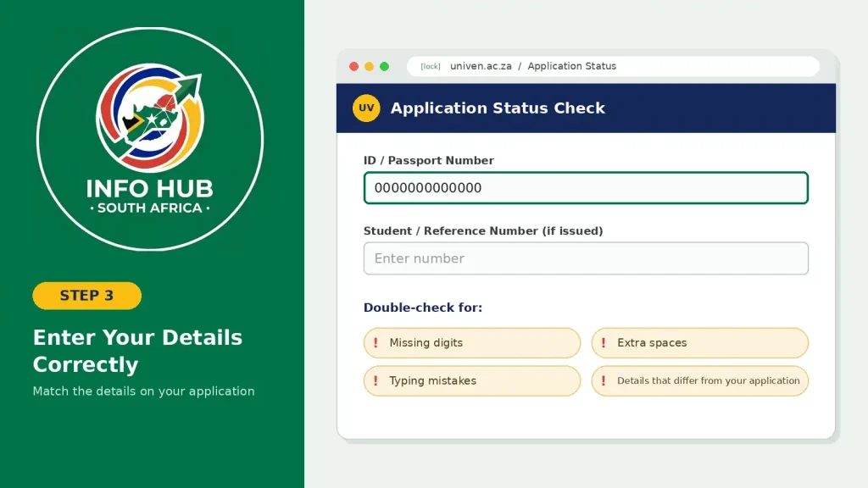This screenshot has width=868, height=488.
Task: Click Match the details on your application text
Action: [x=143, y=391]
